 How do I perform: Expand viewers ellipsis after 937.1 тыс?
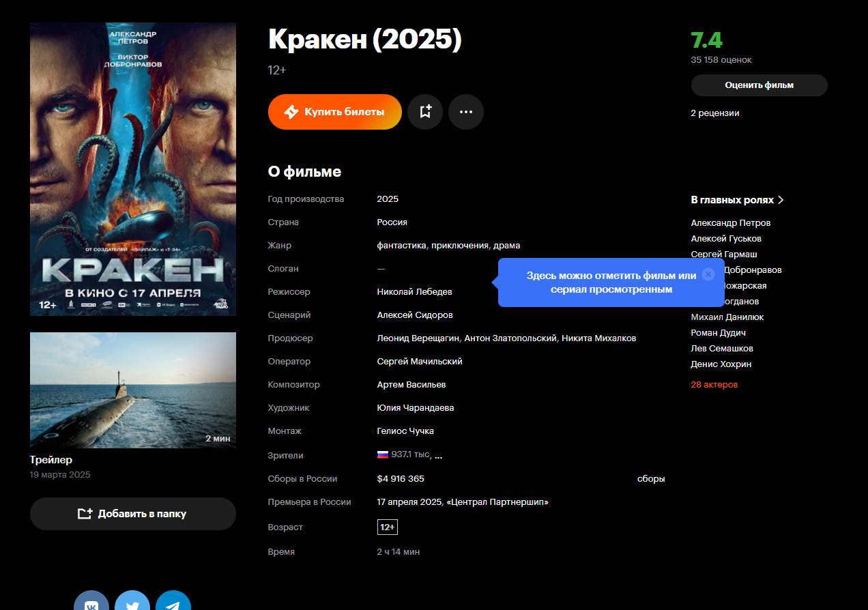pos(439,455)
